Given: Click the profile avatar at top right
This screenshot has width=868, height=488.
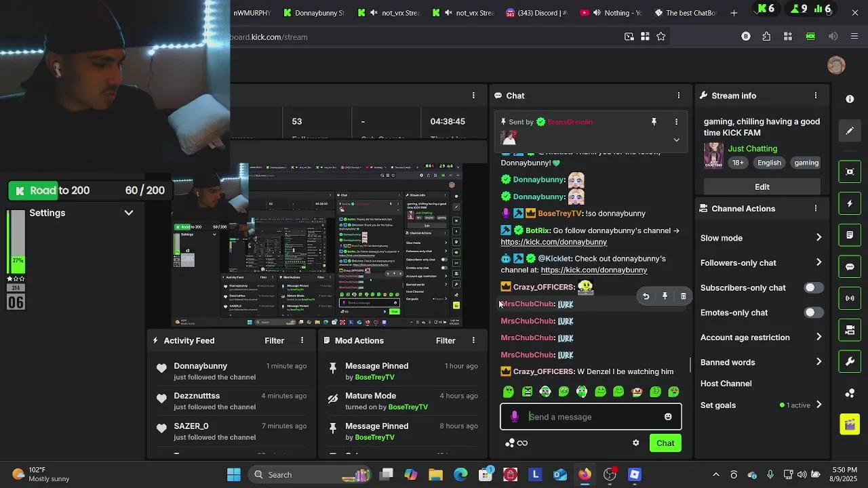Looking at the screenshot, I should coord(836,65).
